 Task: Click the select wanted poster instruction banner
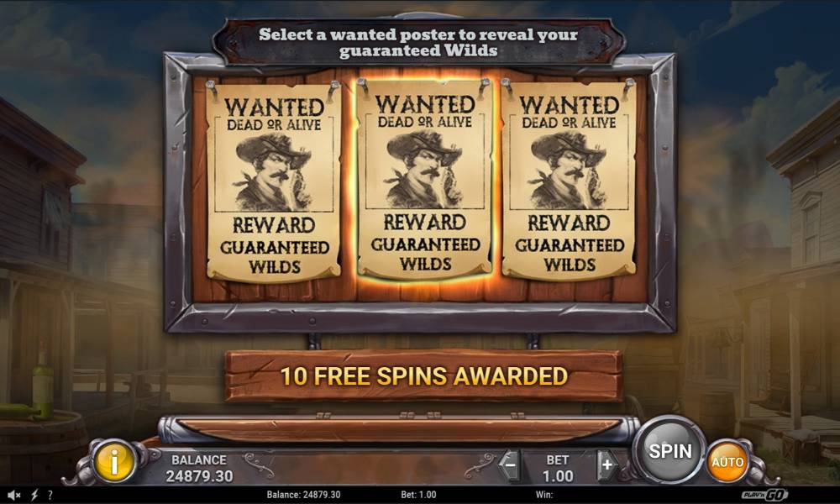click(418, 42)
